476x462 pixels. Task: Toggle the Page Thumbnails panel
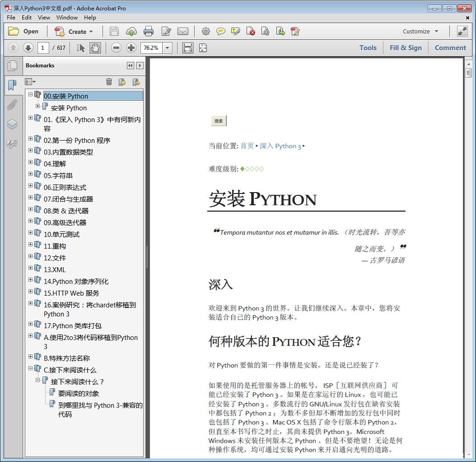[x=12, y=66]
